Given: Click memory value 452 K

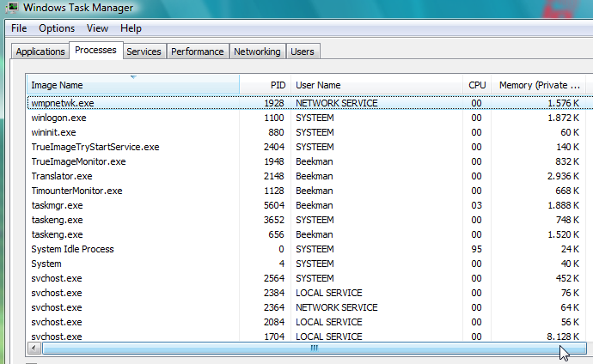Looking at the screenshot, I should click(567, 278).
